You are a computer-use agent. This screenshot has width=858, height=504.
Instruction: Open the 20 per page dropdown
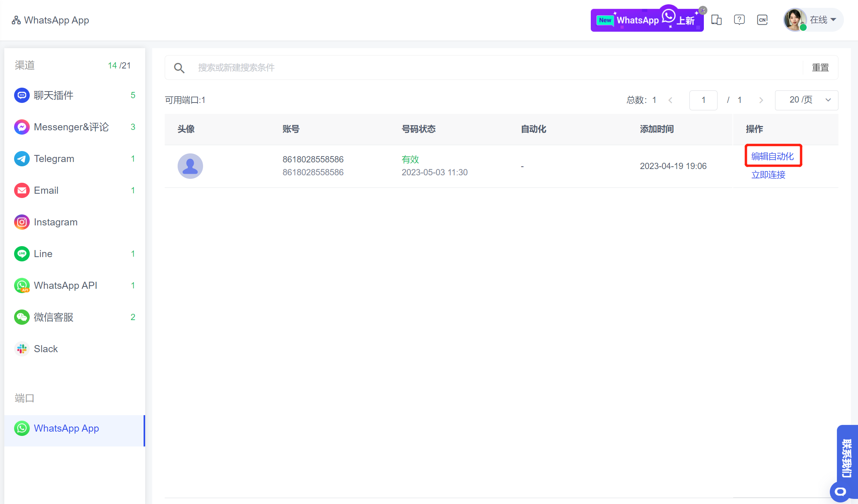point(806,100)
